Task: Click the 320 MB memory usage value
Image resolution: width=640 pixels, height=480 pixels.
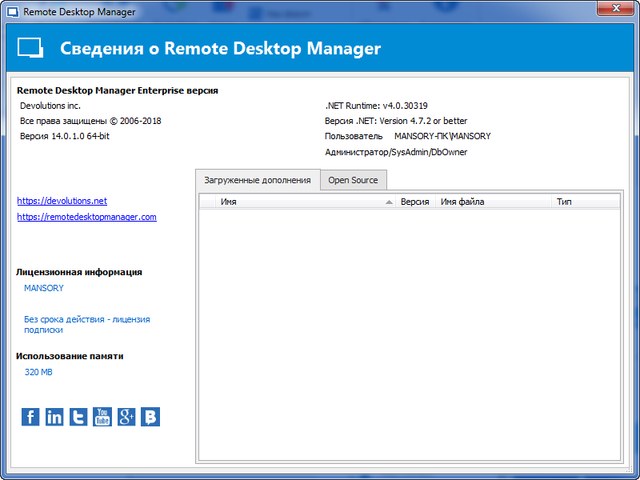Action: [x=38, y=372]
